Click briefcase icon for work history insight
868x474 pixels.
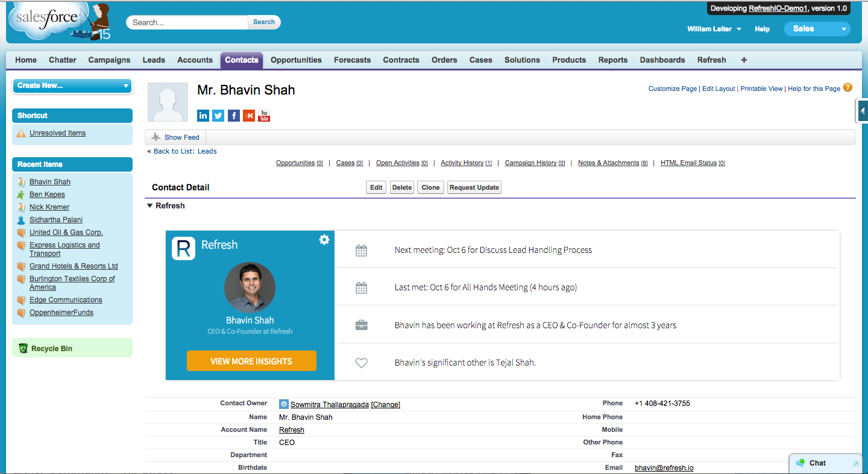click(361, 325)
